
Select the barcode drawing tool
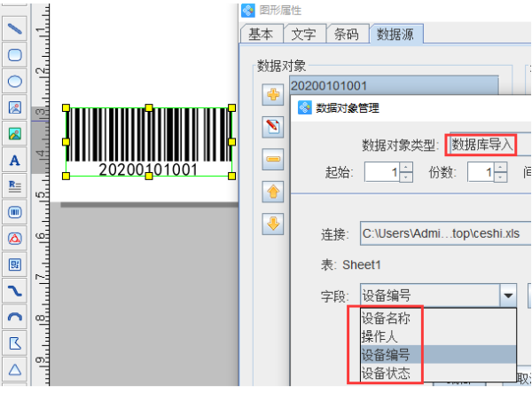point(14,212)
